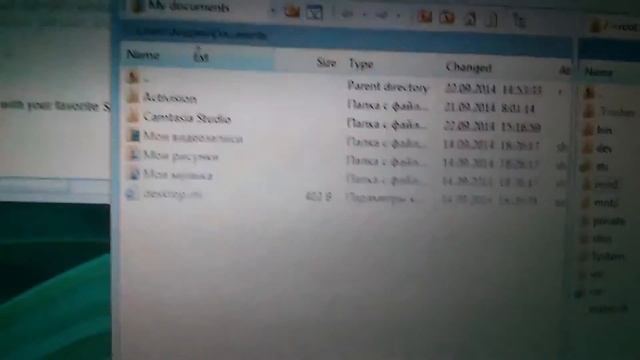Screen dimensions: 640x360
Task: Click the directory tree toolbar icon
Action: (519, 20)
